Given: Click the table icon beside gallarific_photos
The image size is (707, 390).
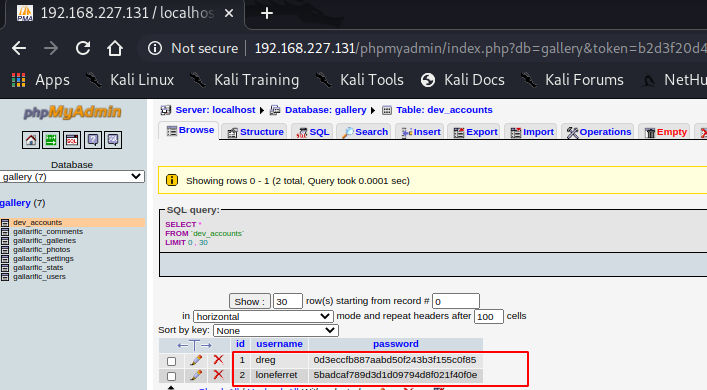Looking at the screenshot, I should [5, 250].
